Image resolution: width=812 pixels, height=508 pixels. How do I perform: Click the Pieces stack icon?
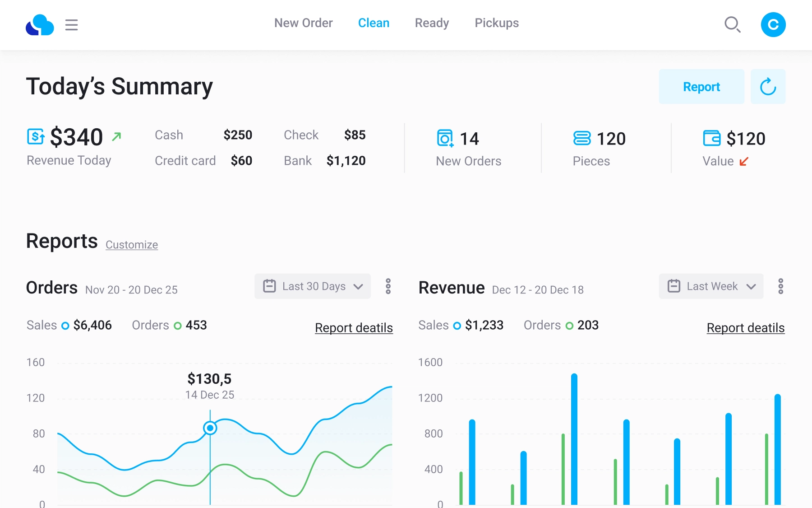(581, 138)
